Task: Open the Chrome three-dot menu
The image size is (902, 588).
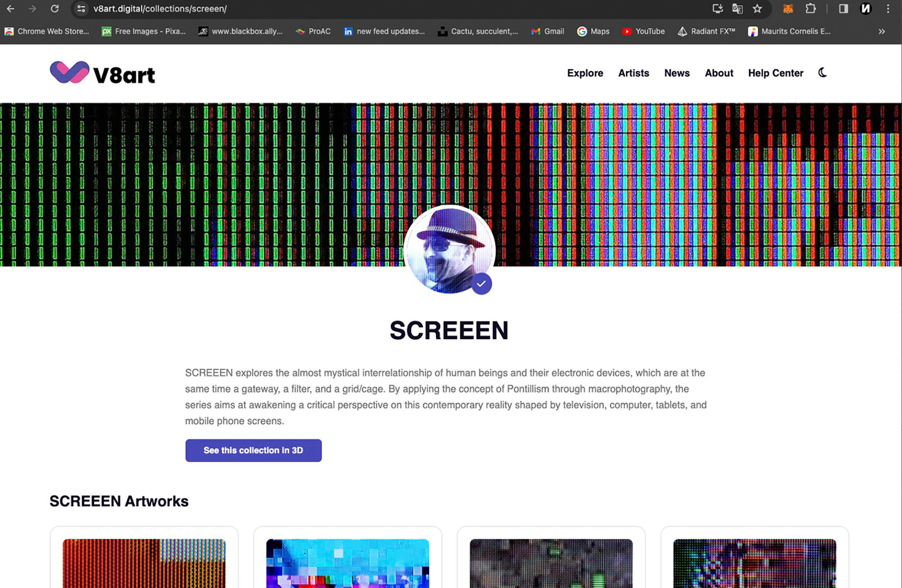Action: 888,8
